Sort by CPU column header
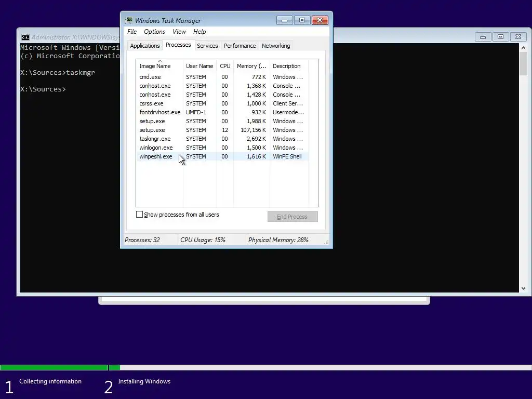 (225, 66)
